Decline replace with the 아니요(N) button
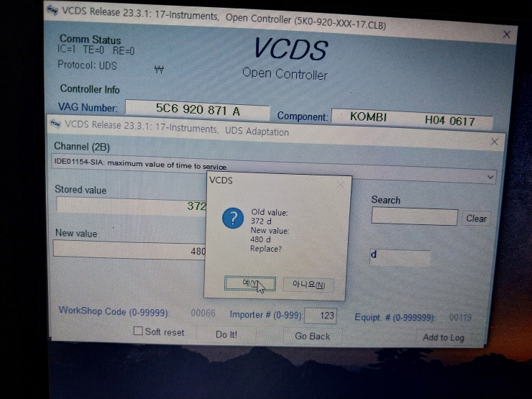This screenshot has height=399, width=532. click(x=308, y=285)
